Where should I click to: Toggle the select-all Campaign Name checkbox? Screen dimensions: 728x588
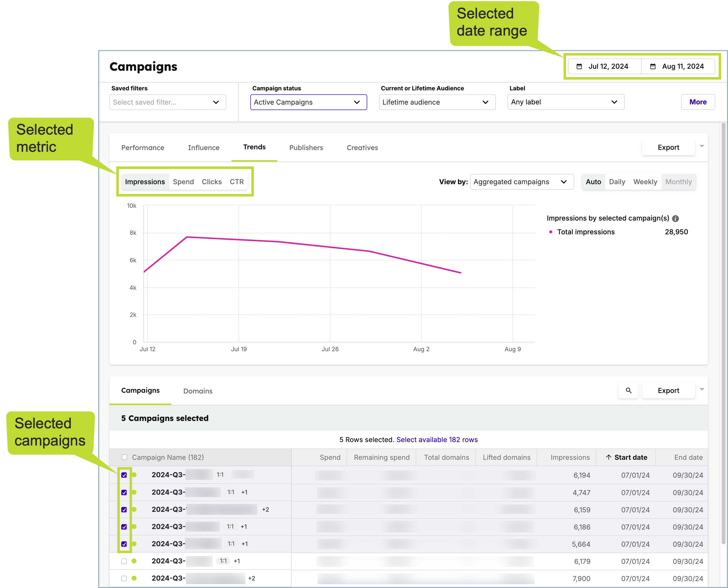coord(124,457)
